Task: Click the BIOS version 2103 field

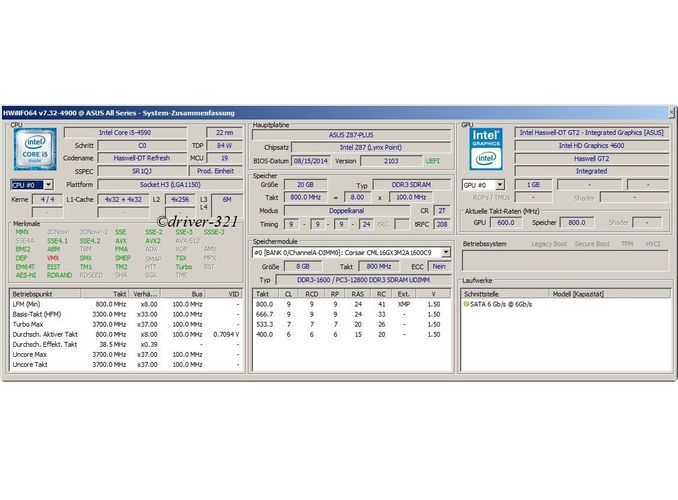Action: (x=391, y=161)
